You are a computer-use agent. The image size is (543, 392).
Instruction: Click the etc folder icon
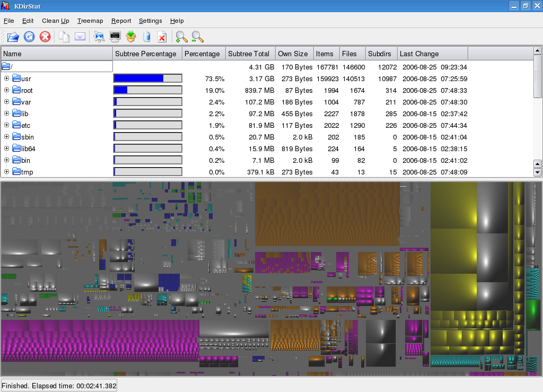16,125
